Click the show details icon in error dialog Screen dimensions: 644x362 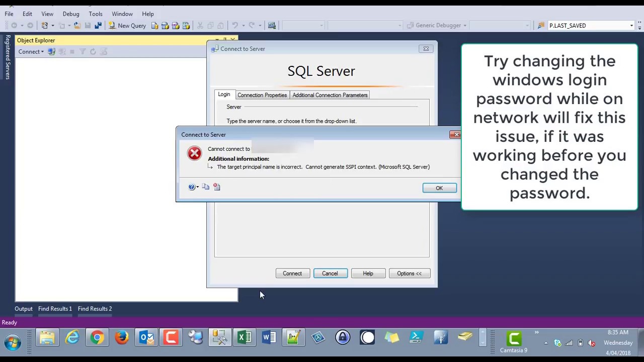pyautogui.click(x=217, y=187)
